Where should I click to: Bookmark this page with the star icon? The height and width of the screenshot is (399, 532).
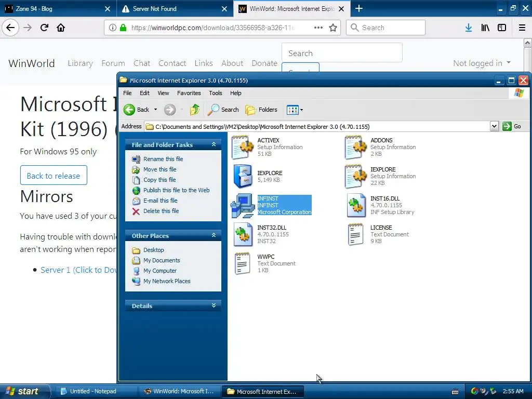click(x=333, y=28)
